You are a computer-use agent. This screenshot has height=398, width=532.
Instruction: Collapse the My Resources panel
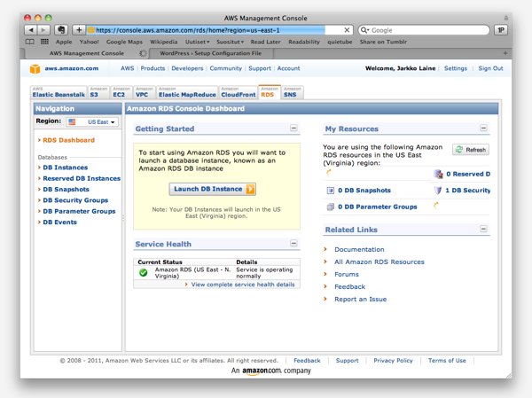[x=483, y=129]
